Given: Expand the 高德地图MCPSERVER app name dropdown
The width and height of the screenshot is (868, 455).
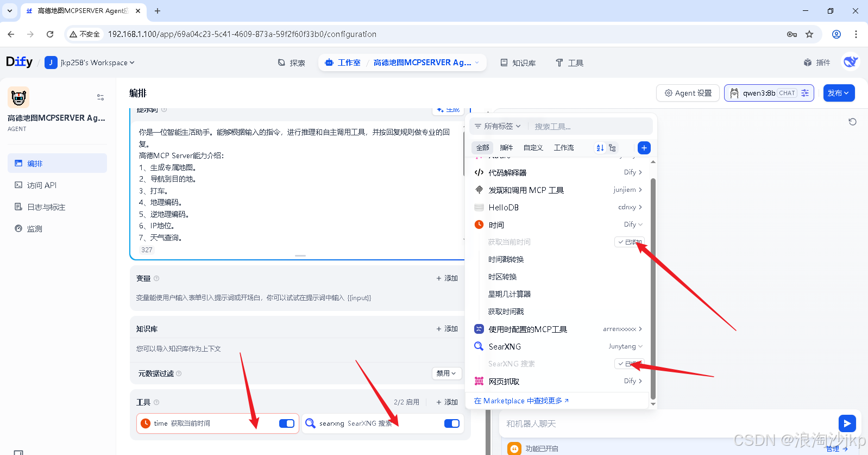Looking at the screenshot, I should tap(426, 63).
